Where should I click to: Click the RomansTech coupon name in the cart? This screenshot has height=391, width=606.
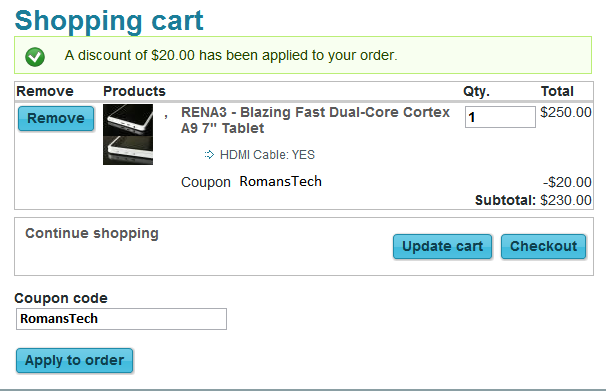(x=281, y=181)
